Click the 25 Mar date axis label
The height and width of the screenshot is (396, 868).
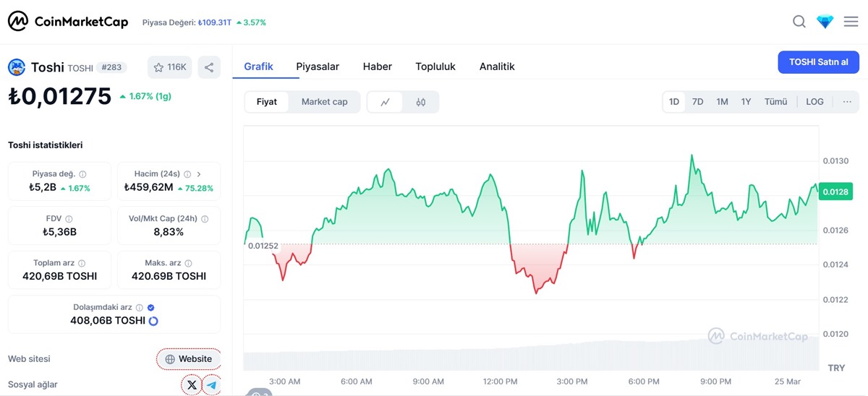(x=788, y=382)
